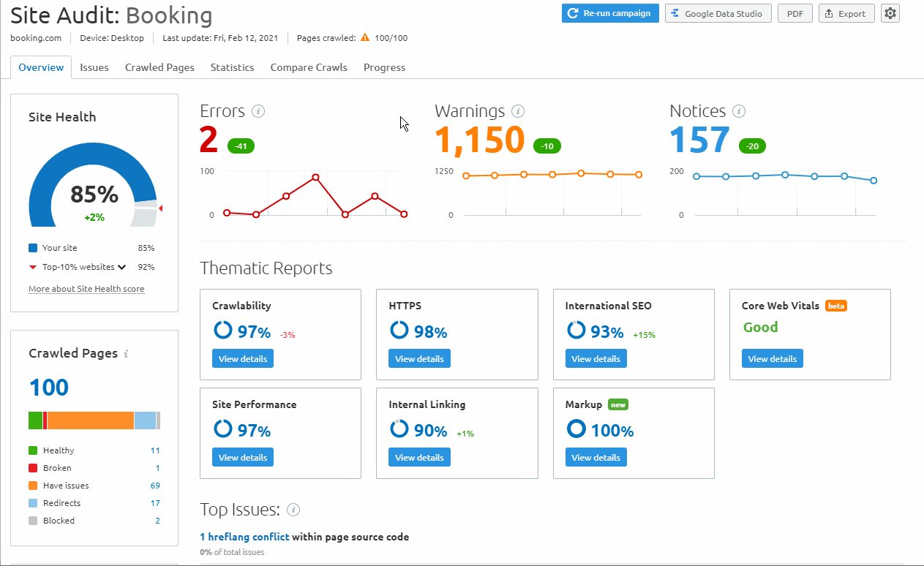
Task: Expand the Top-10% websites dropdown
Action: pyautogui.click(x=122, y=267)
